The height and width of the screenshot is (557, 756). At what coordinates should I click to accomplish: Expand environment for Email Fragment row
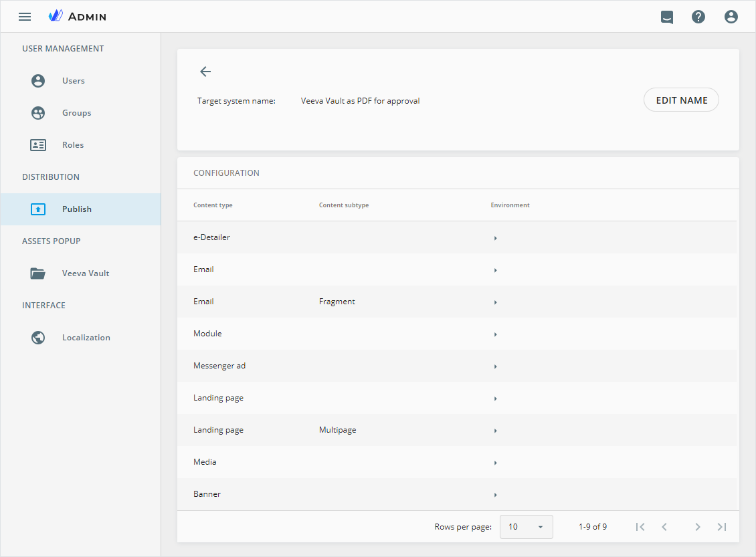tap(495, 302)
